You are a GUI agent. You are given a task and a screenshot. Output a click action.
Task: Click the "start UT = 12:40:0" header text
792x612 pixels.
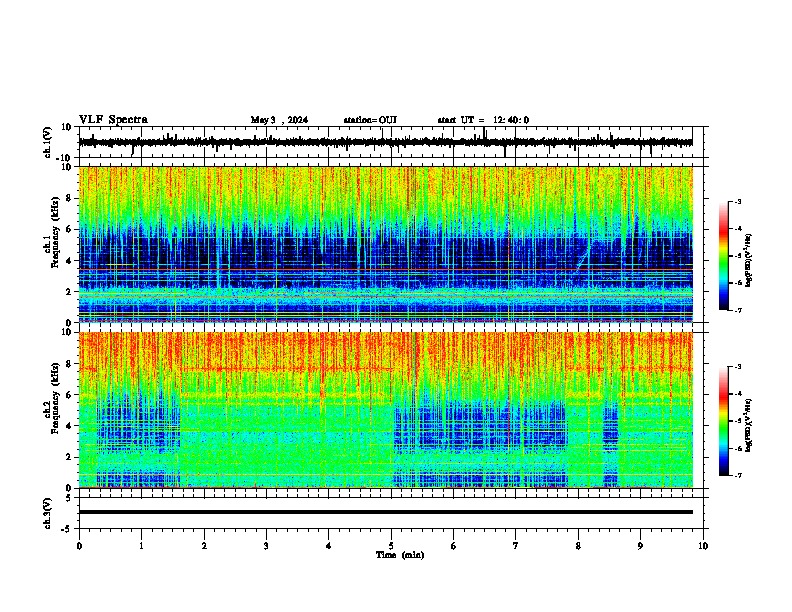point(483,120)
